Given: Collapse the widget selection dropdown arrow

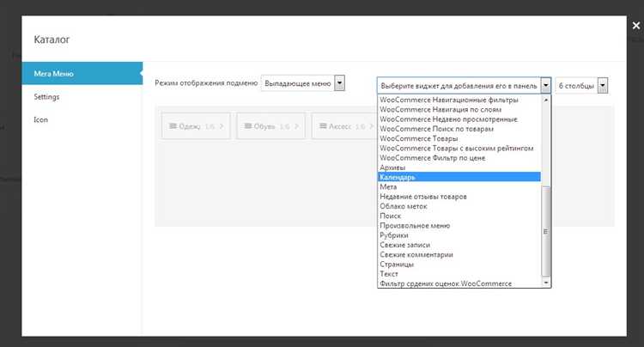Looking at the screenshot, I should [x=545, y=85].
